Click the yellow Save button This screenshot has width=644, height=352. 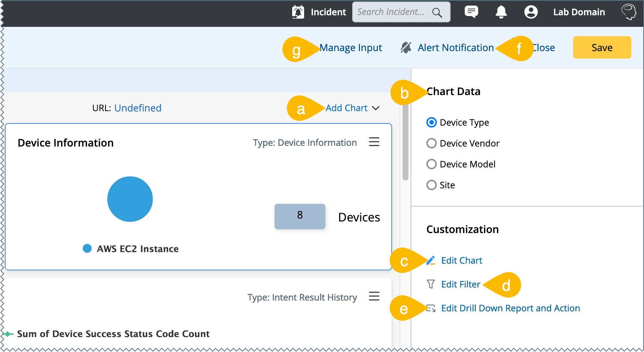602,47
